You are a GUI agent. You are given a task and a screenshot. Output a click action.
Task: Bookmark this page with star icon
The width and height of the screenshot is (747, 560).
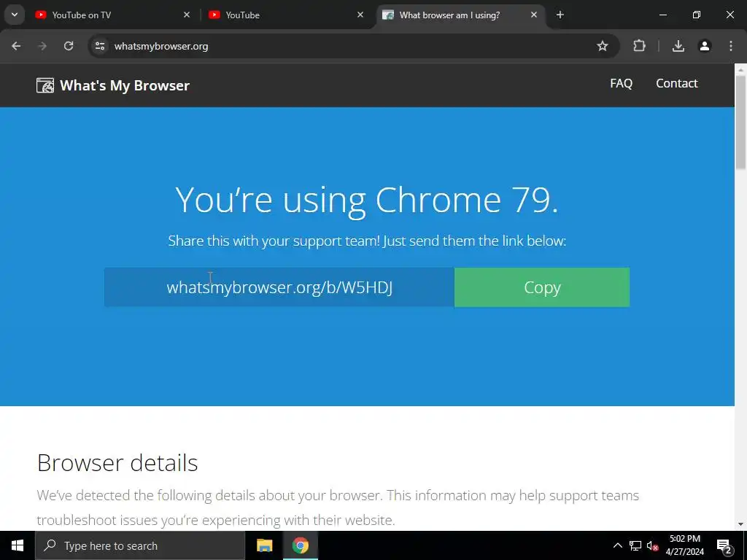pyautogui.click(x=603, y=46)
